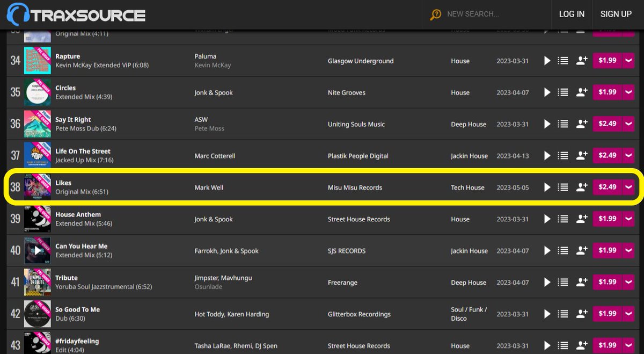This screenshot has height=354, width=644.
Task: Click the Can You Hear Me artwork play overlay
Action: [x=38, y=251]
